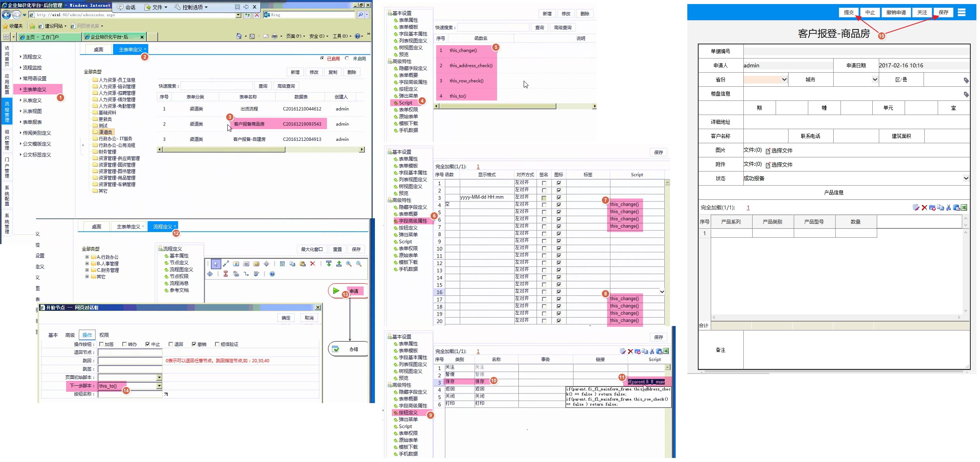Uncheck the 撤销 checkbox
The image size is (980, 462).
pyautogui.click(x=194, y=344)
